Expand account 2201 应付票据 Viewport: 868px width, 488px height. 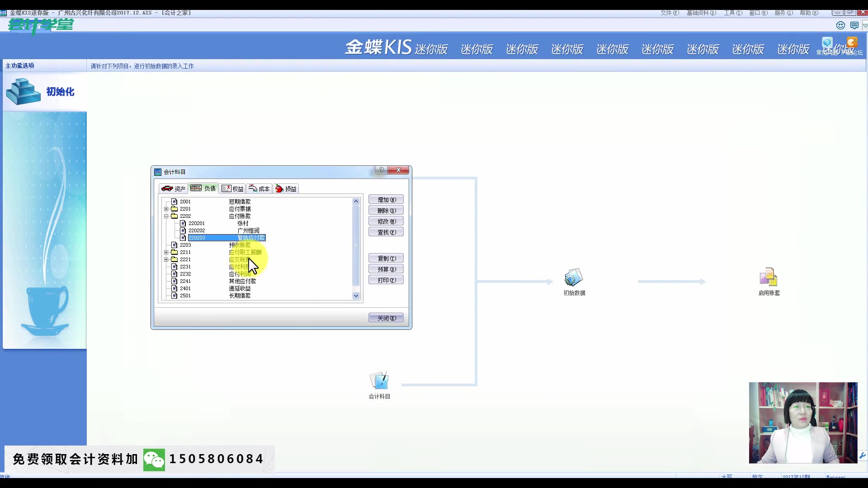pos(166,209)
